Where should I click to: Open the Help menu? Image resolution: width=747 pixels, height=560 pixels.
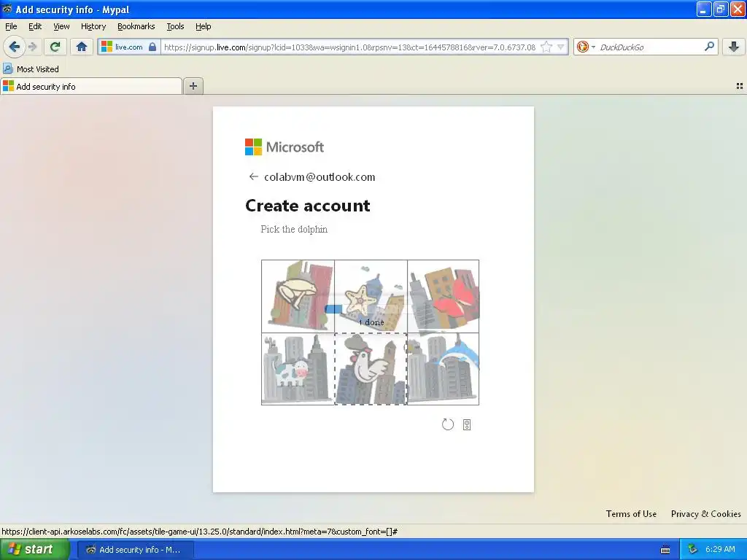pyautogui.click(x=203, y=26)
